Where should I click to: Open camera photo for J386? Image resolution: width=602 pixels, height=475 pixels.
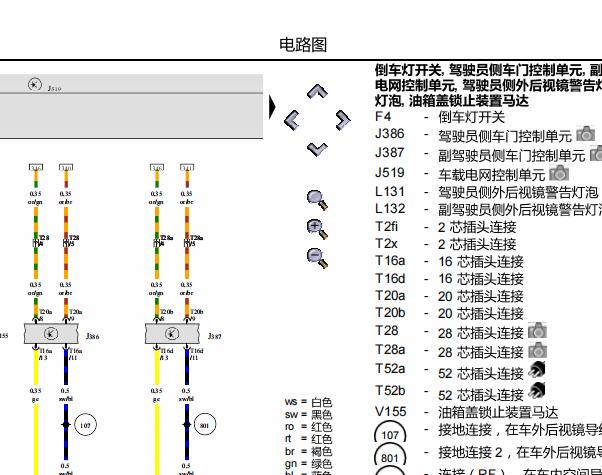[586, 134]
